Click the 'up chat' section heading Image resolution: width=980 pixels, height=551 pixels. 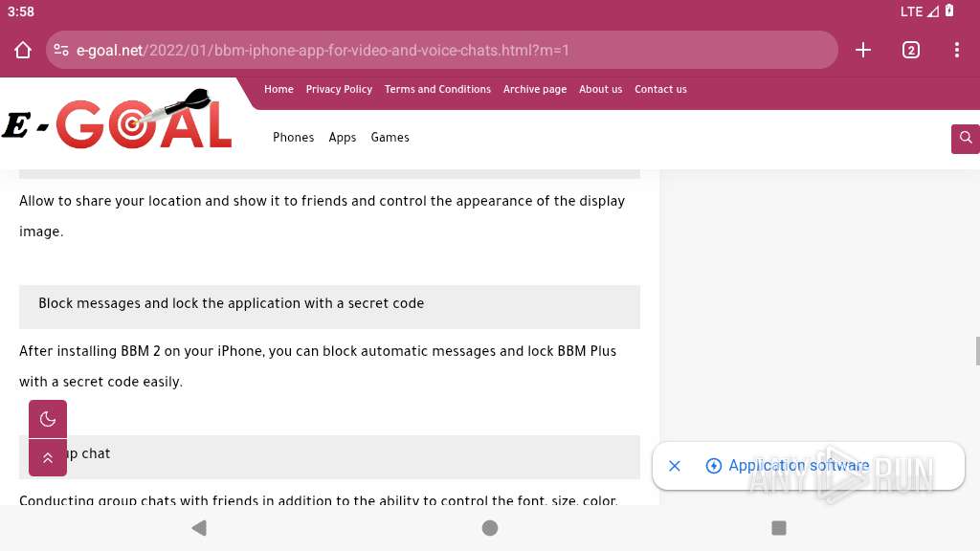point(329,456)
